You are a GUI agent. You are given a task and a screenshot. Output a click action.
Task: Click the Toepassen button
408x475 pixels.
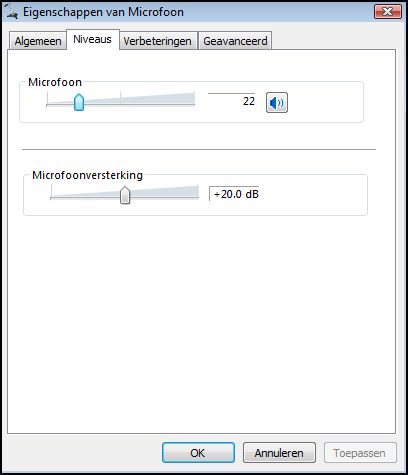(360, 453)
